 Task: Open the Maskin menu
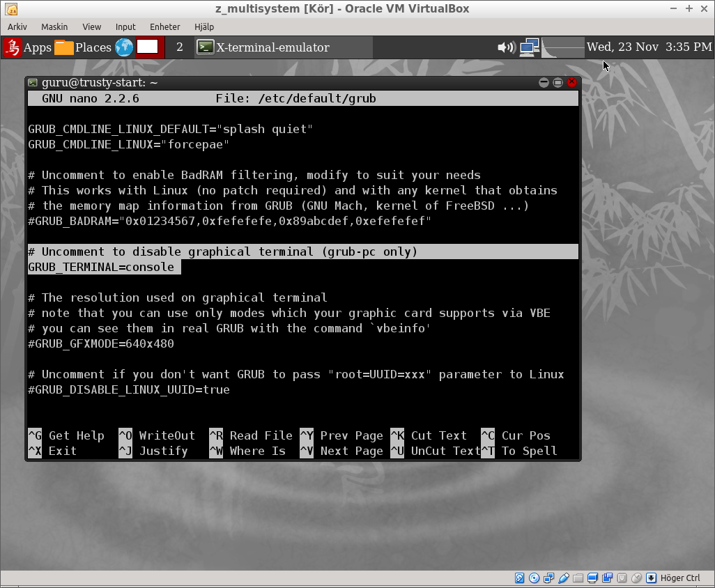coord(54,26)
